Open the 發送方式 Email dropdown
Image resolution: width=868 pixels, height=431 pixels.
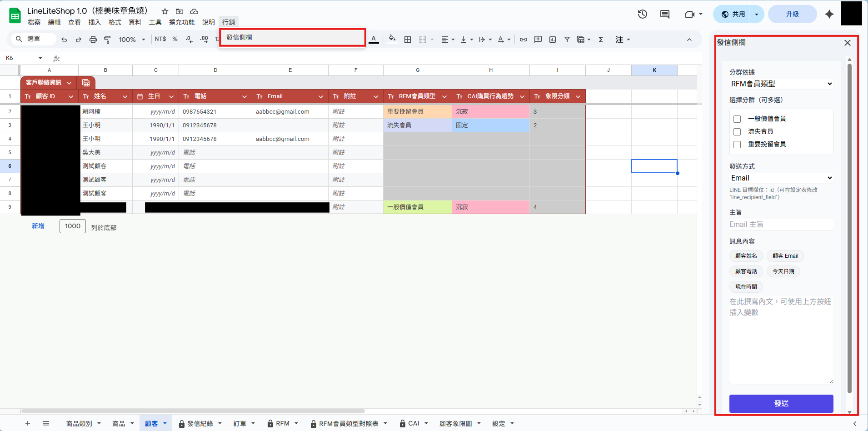coord(781,178)
